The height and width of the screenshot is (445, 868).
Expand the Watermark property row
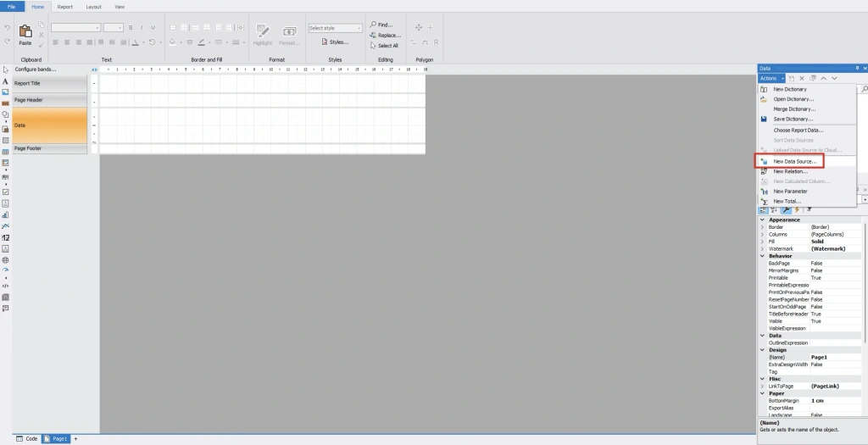click(762, 249)
